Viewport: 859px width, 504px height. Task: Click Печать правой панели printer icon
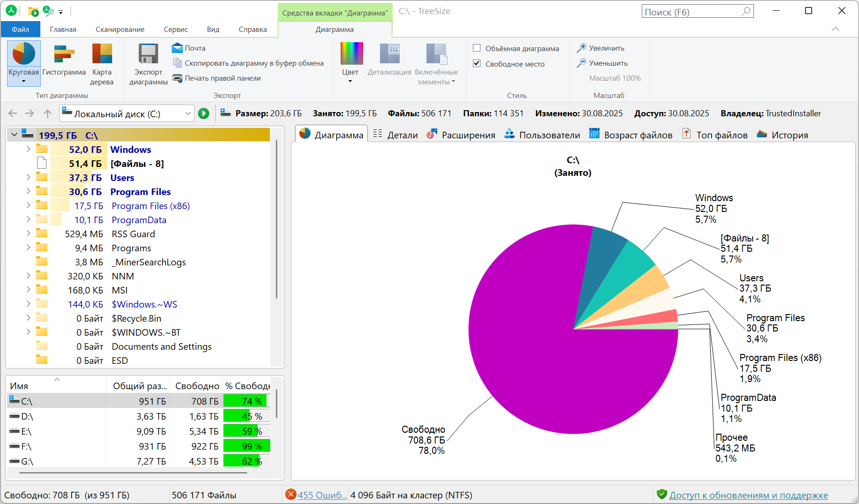pos(177,78)
